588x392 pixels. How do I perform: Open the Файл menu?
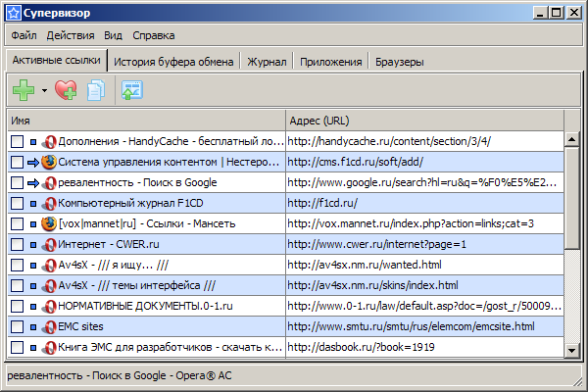tap(24, 35)
